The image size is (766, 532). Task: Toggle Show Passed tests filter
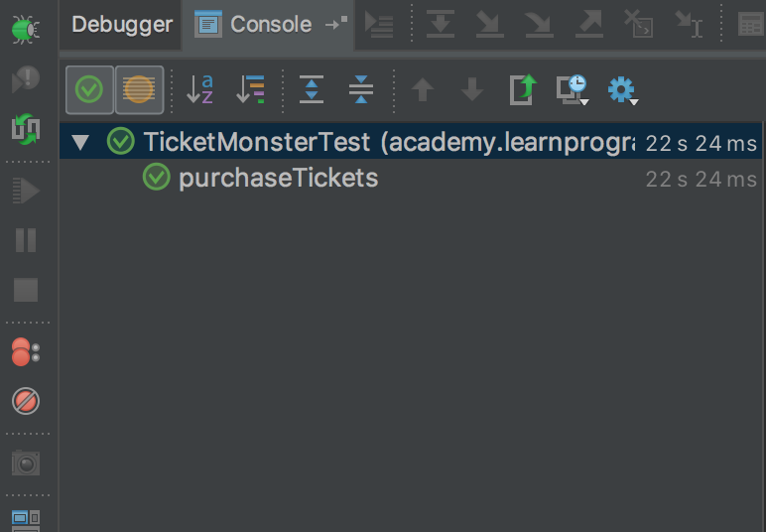(89, 90)
